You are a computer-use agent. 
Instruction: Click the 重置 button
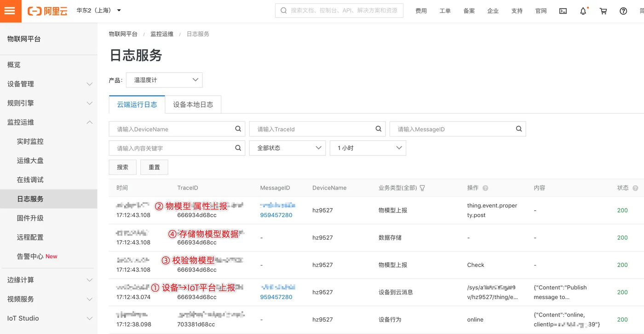tap(154, 167)
